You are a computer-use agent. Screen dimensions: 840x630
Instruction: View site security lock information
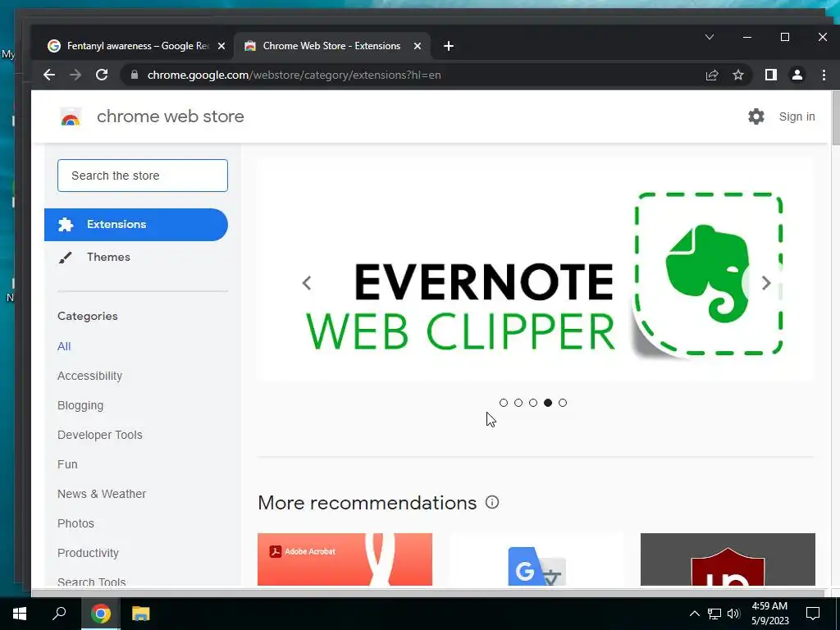point(135,75)
